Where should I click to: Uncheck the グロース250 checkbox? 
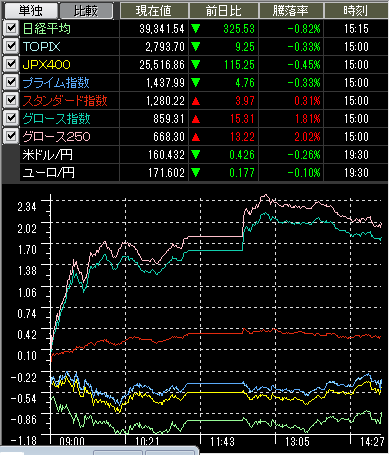(11, 136)
